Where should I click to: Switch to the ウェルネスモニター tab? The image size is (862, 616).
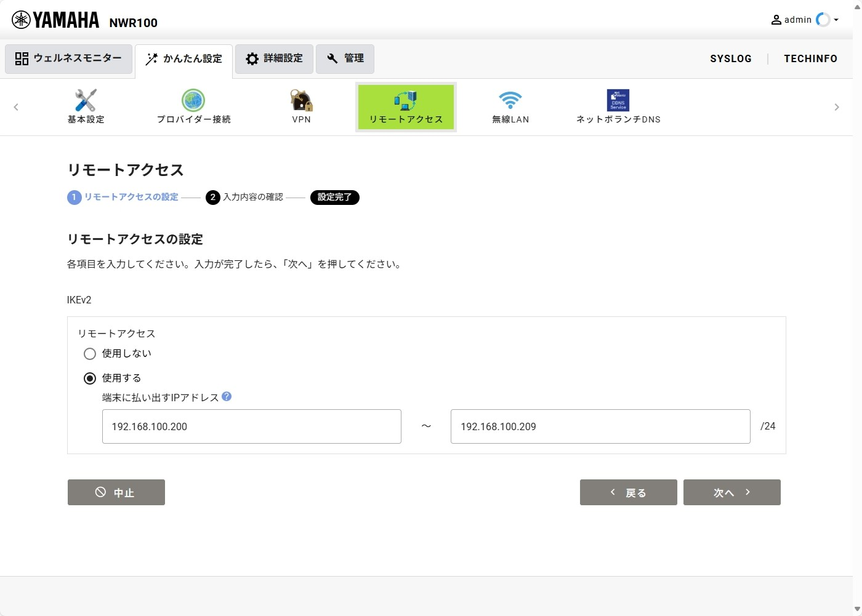[x=69, y=58]
